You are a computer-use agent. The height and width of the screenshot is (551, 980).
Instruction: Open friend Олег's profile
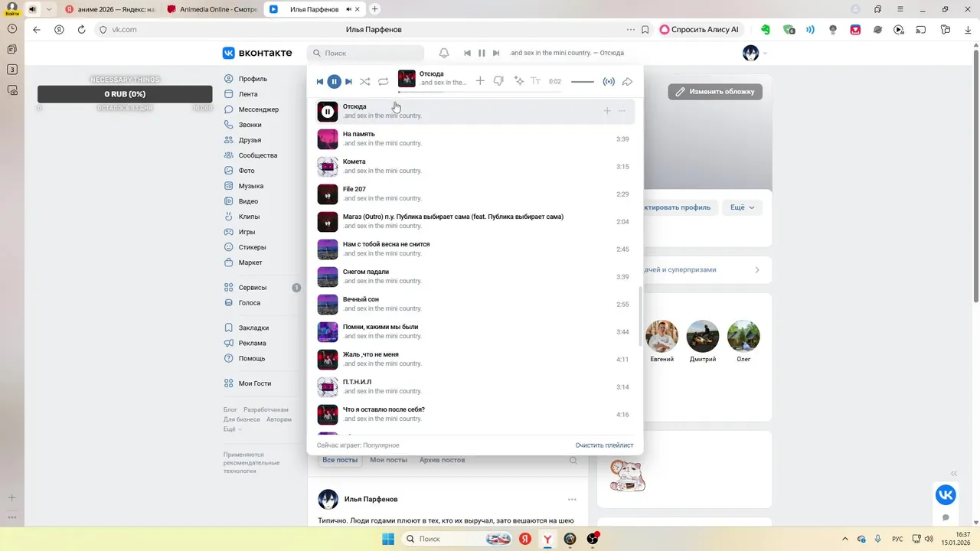[743, 341]
